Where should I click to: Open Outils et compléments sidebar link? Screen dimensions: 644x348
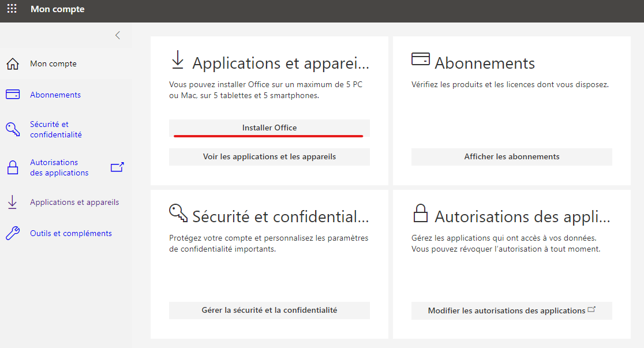70,233
